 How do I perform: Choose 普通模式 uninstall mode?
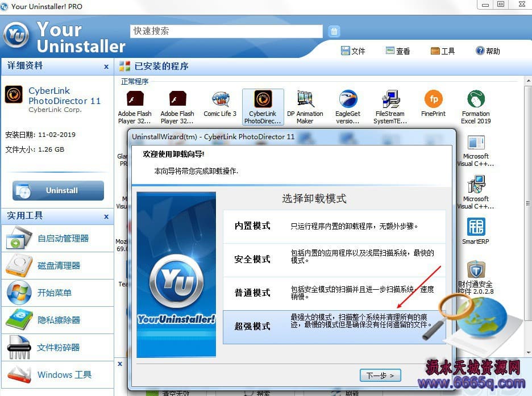[334, 293]
